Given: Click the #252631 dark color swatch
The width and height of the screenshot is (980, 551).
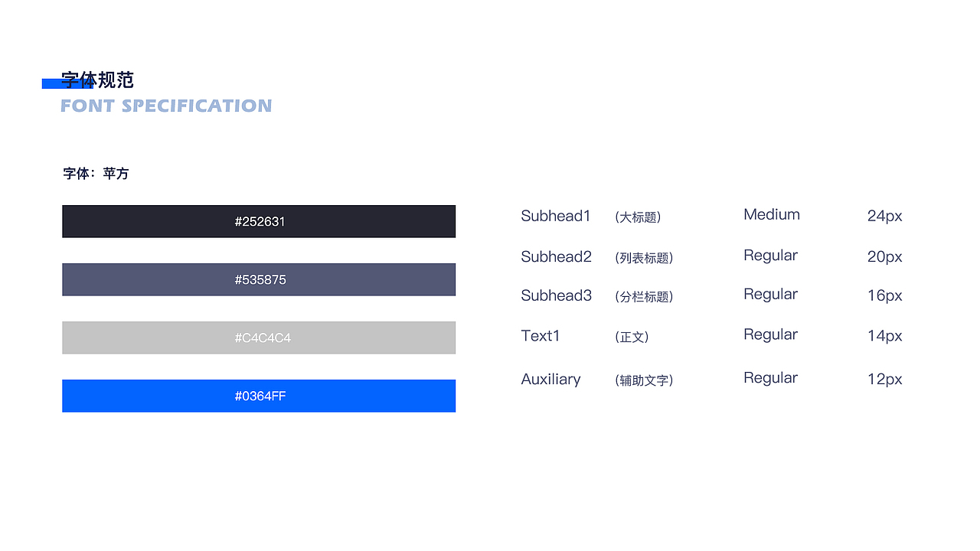Looking at the screenshot, I should (259, 221).
